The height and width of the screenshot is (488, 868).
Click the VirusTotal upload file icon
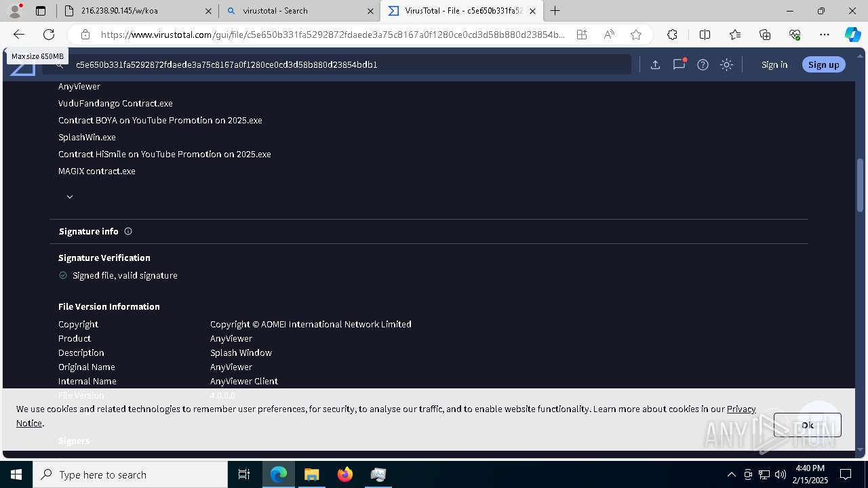pyautogui.click(x=655, y=64)
